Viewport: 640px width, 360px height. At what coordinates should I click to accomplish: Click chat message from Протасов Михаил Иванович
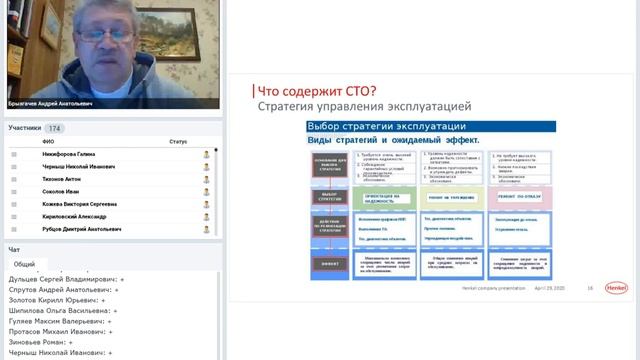pyautogui.click(x=61, y=332)
